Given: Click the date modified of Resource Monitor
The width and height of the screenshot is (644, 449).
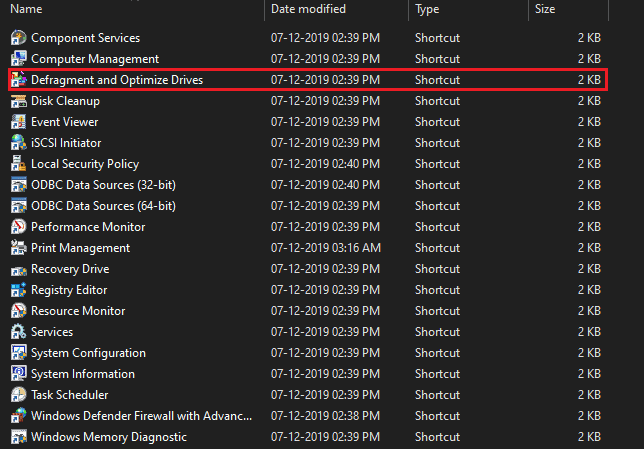Looking at the screenshot, I should tap(325, 311).
